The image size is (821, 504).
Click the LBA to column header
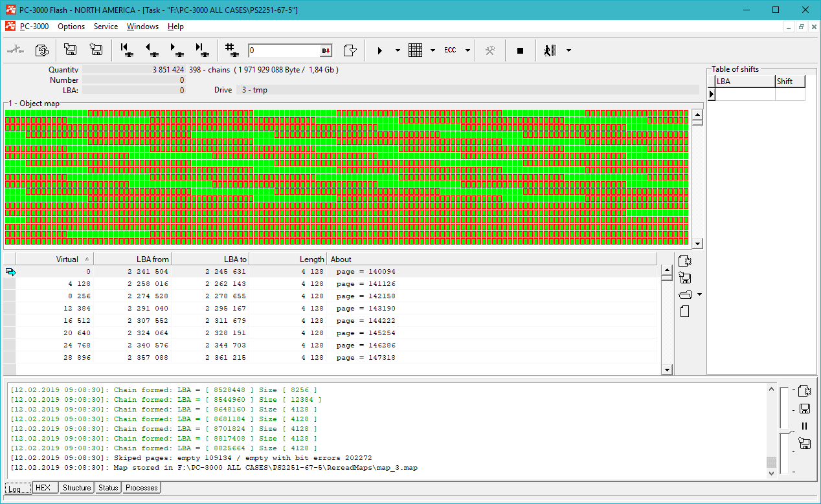point(210,259)
